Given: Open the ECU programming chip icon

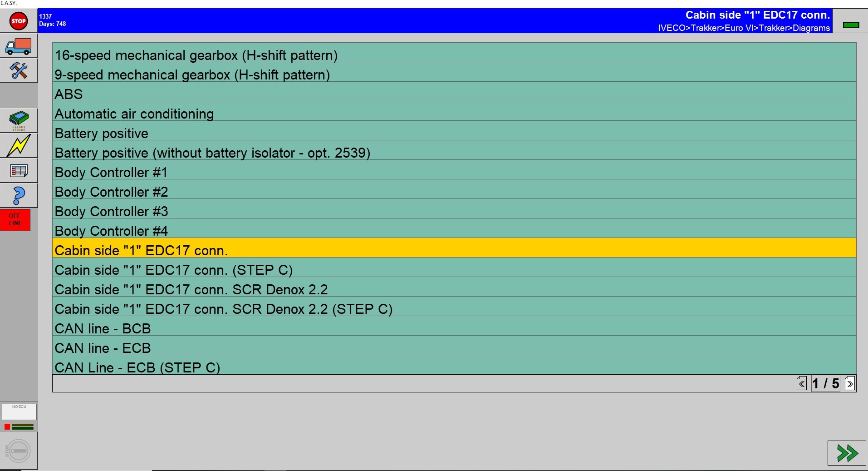Looking at the screenshot, I should point(19,121).
